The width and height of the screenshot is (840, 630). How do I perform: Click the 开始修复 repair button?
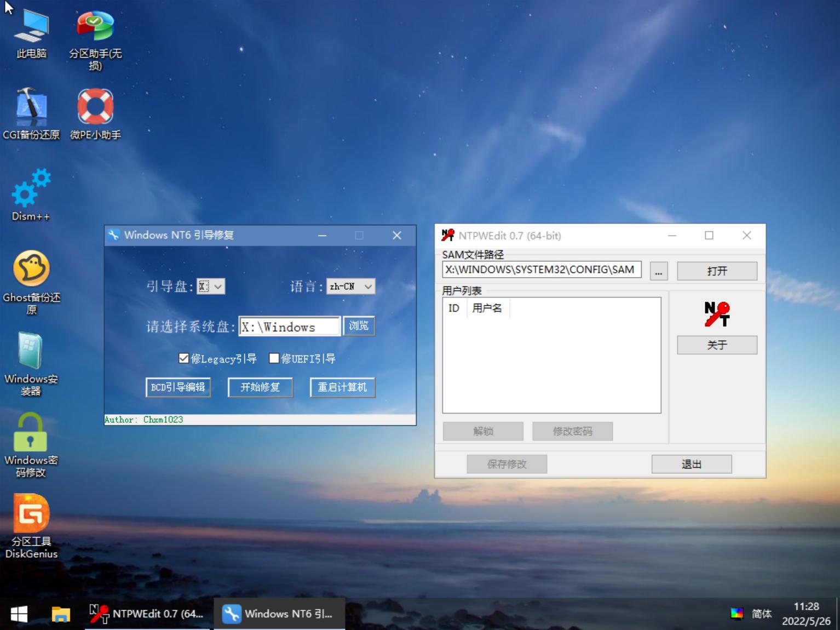tap(260, 387)
